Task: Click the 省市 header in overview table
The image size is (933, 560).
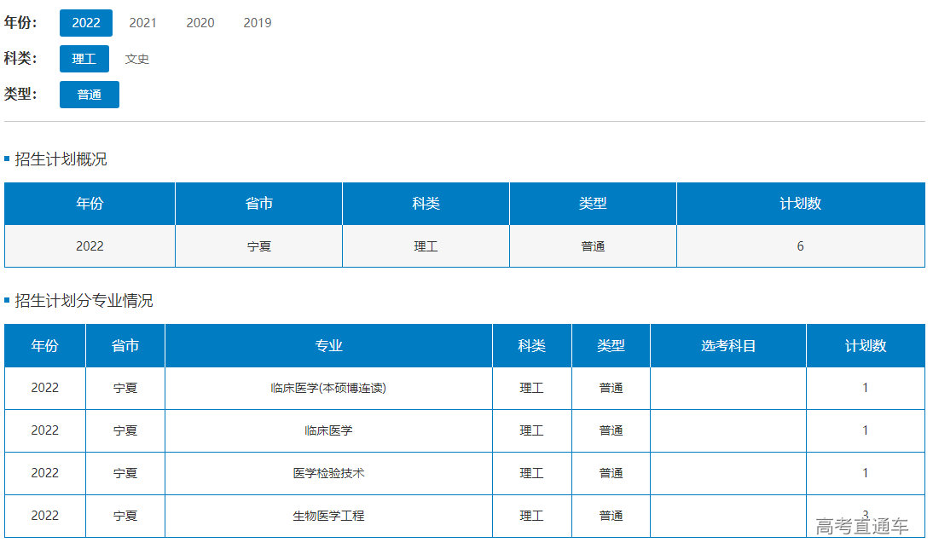Action: point(258,204)
